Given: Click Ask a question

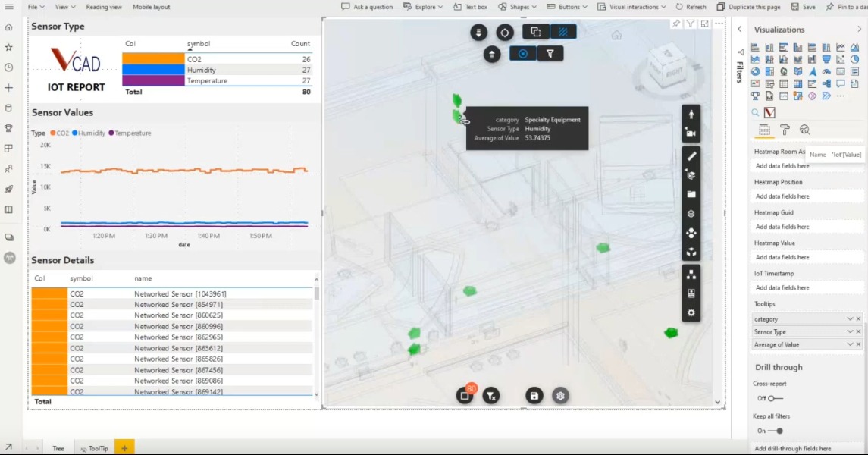Looking at the screenshot, I should click(367, 7).
